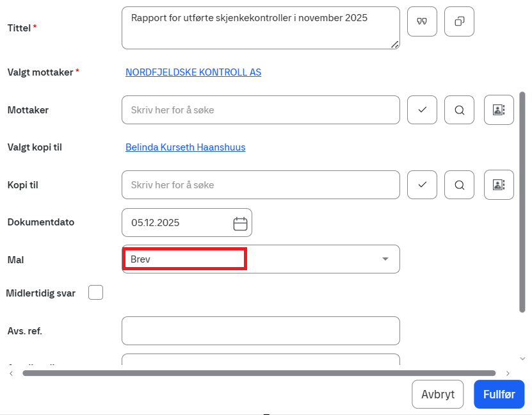Viewport: 532px width, 415px height.
Task: Search Kopi til using magnifier icon
Action: [x=459, y=185]
